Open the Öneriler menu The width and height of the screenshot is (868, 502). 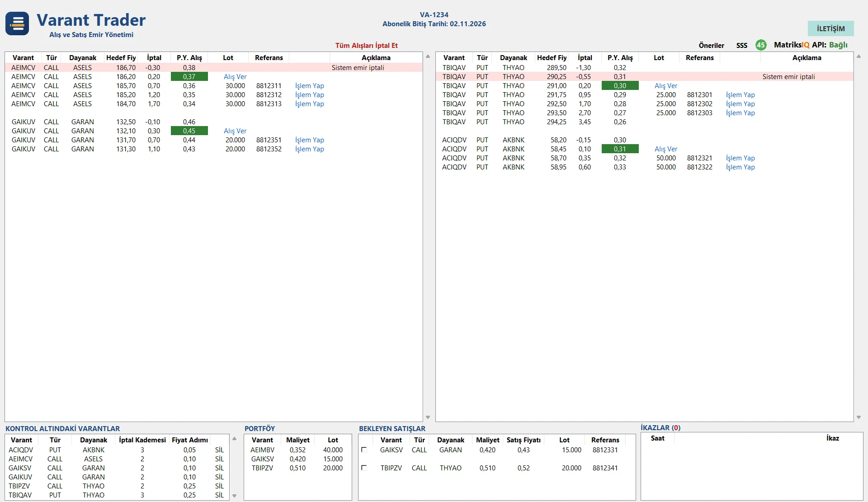[711, 45]
